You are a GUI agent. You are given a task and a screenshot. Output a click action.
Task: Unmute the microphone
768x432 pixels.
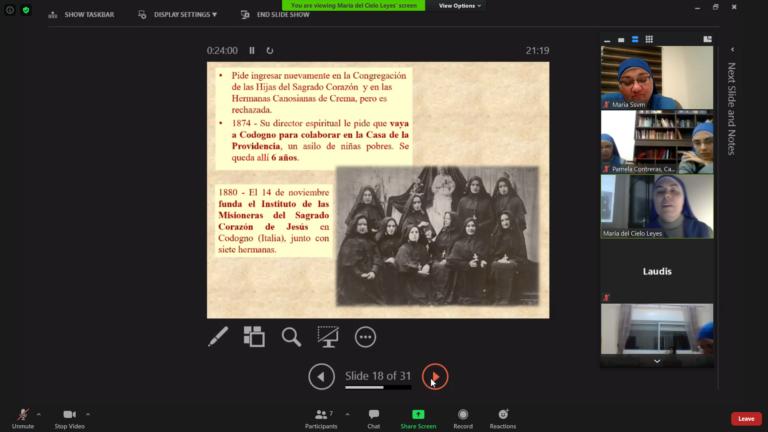coord(22,418)
